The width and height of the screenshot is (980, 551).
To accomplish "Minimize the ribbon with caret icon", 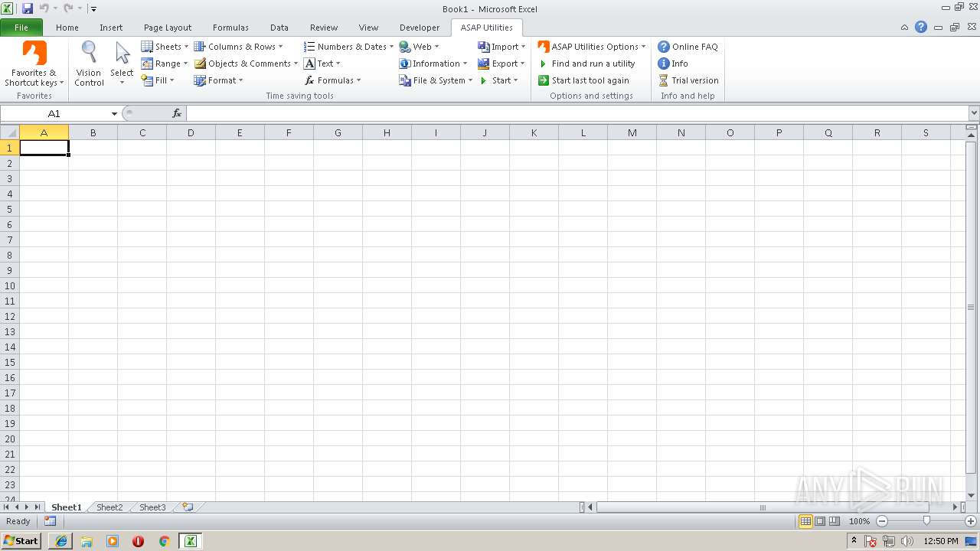I will click(x=905, y=28).
